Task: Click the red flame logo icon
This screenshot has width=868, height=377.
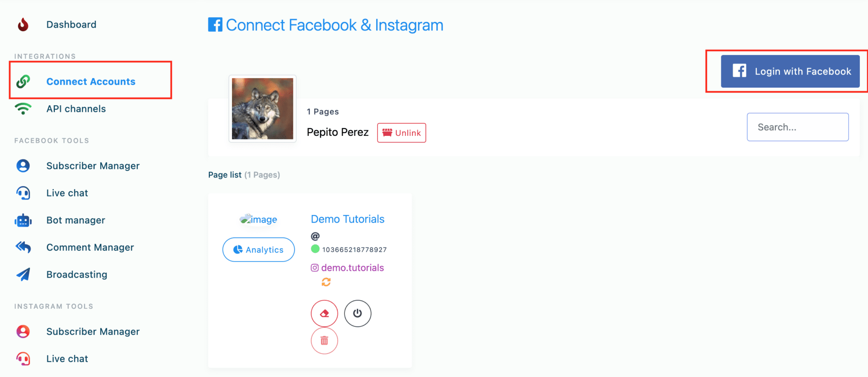Action: coord(23,24)
